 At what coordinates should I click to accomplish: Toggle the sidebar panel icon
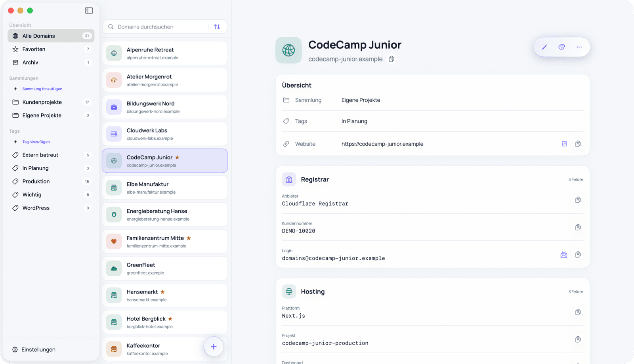[x=89, y=11]
